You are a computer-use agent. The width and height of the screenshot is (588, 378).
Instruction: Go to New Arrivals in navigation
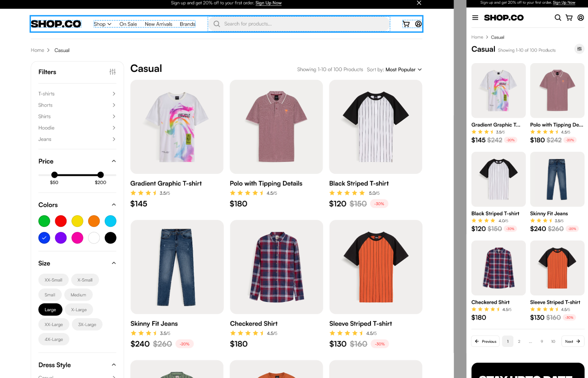point(158,24)
